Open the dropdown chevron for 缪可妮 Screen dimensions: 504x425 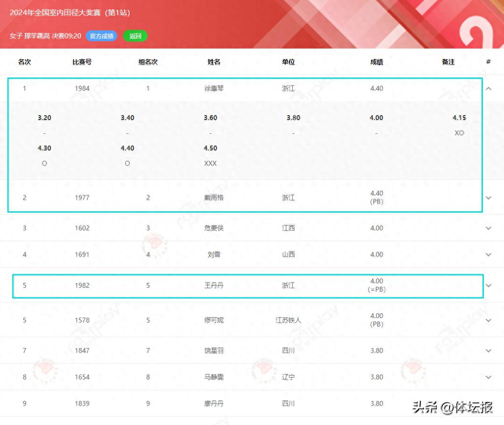tap(488, 320)
